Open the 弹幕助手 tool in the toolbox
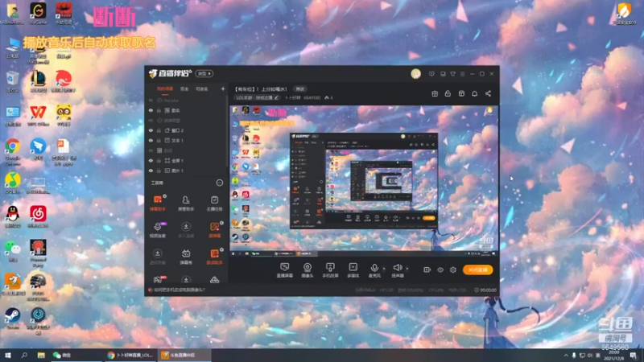Image resolution: width=644 pixels, height=362 pixels. pos(157,204)
